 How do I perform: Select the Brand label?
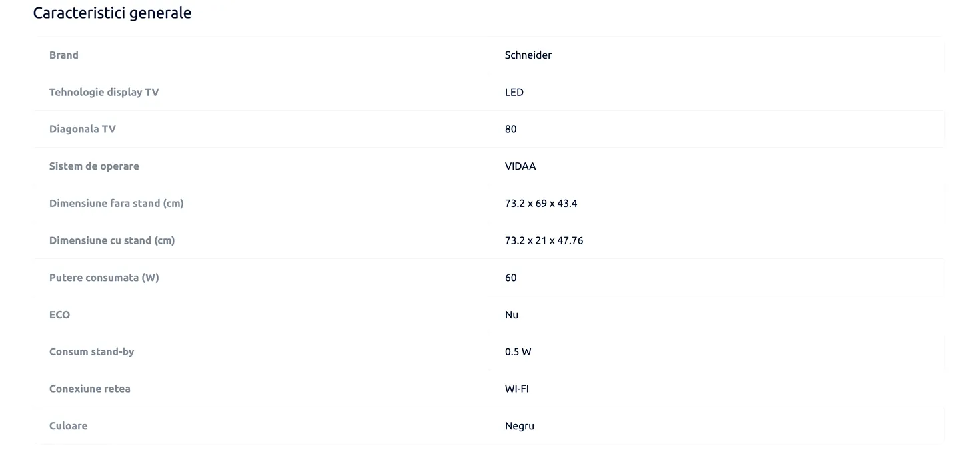64,55
